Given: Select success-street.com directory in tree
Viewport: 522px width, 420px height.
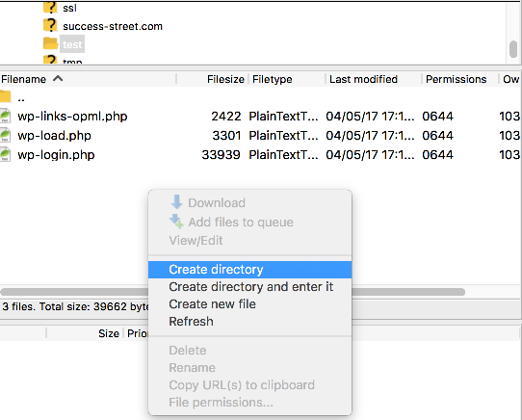Looking at the screenshot, I should pos(113,26).
